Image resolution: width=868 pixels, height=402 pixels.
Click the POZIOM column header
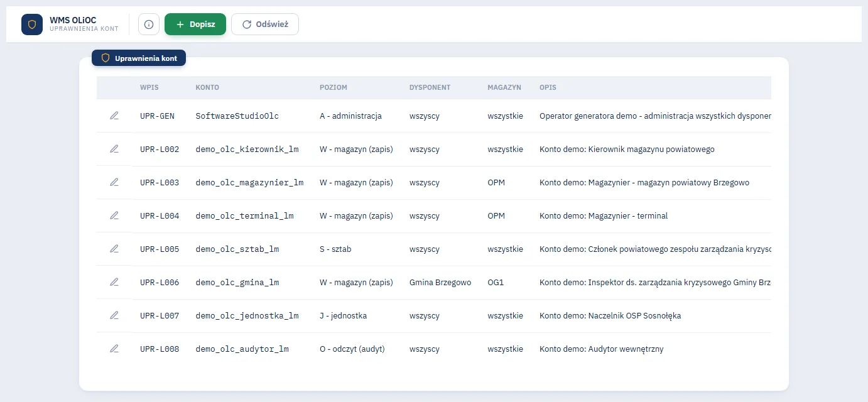[334, 87]
